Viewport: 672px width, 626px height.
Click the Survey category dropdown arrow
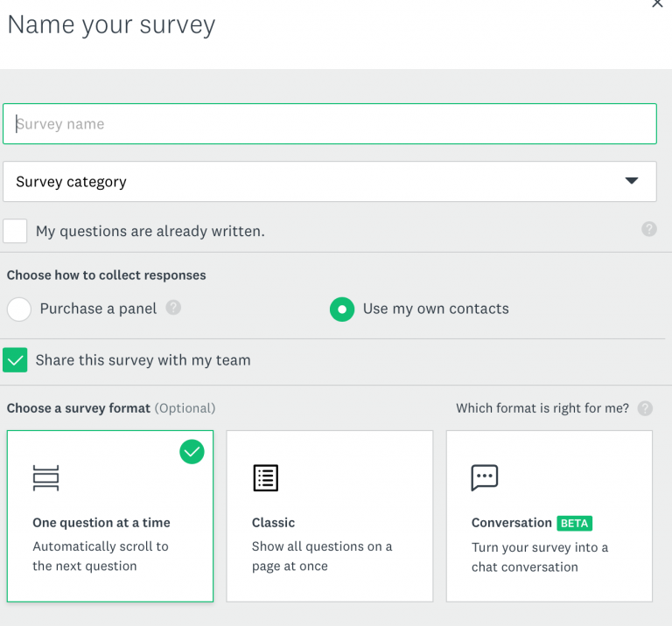point(631,181)
